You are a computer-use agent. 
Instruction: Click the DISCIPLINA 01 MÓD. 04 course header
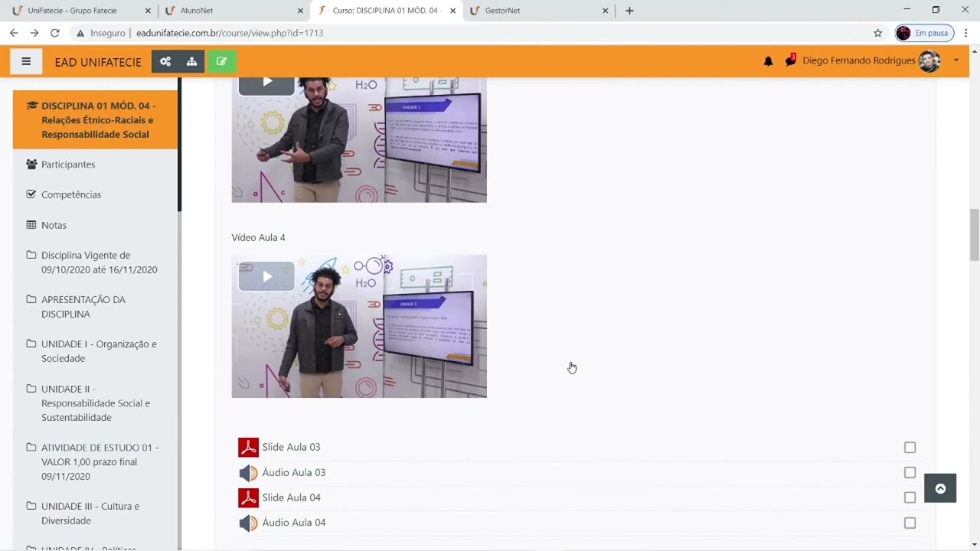coord(95,120)
